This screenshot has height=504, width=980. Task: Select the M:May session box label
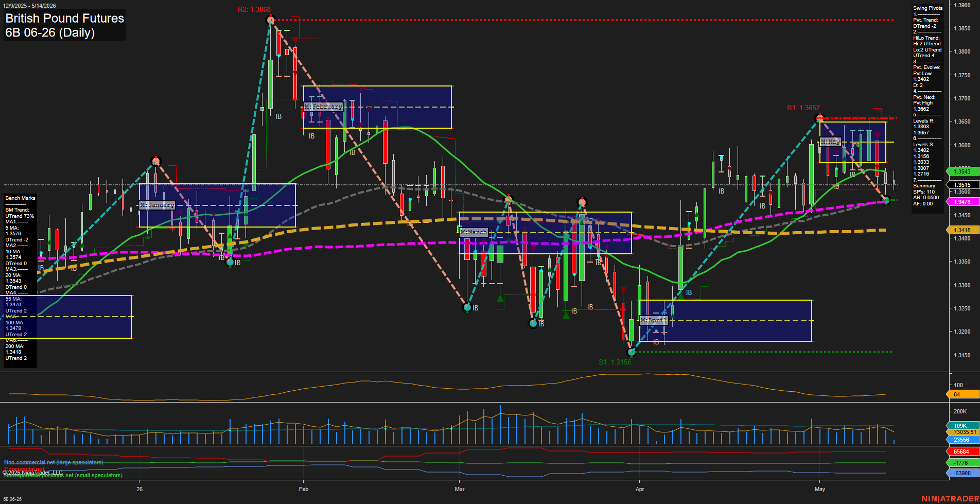tap(830, 142)
